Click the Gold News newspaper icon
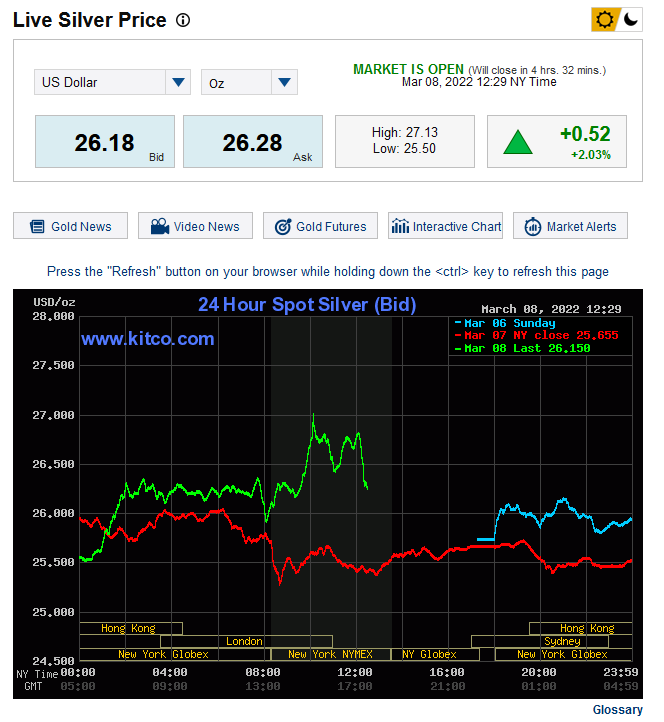Viewport: 664px width, 722px height. [37, 227]
